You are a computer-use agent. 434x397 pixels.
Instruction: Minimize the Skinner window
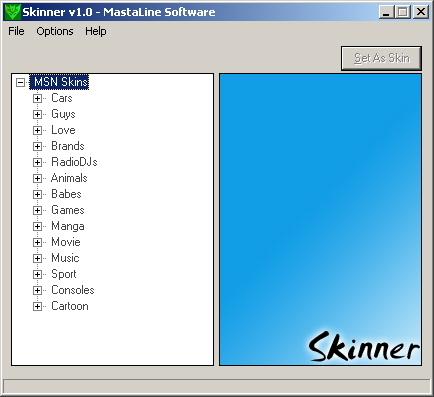[x=386, y=12]
